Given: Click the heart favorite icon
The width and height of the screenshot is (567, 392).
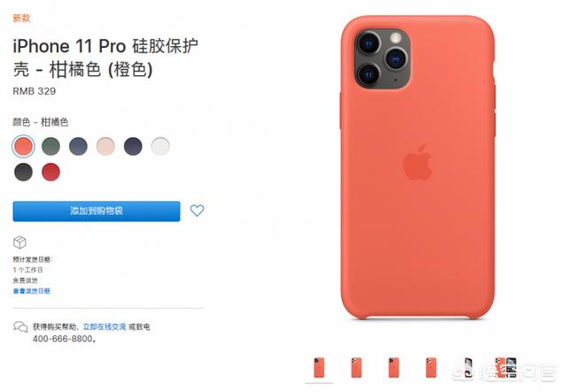Looking at the screenshot, I should pos(197,211).
